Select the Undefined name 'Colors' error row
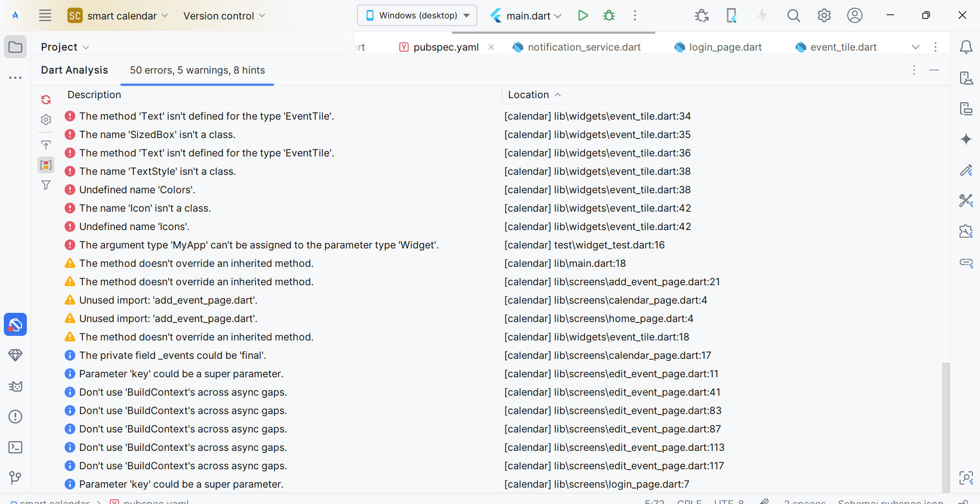980x504 pixels. click(137, 190)
